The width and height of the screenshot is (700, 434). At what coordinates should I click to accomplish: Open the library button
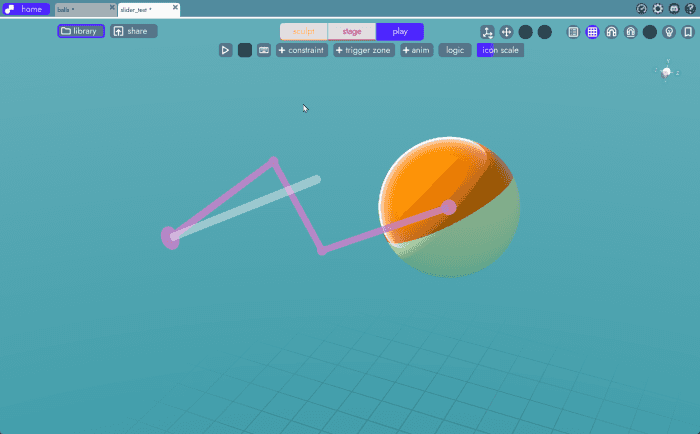[x=81, y=31]
